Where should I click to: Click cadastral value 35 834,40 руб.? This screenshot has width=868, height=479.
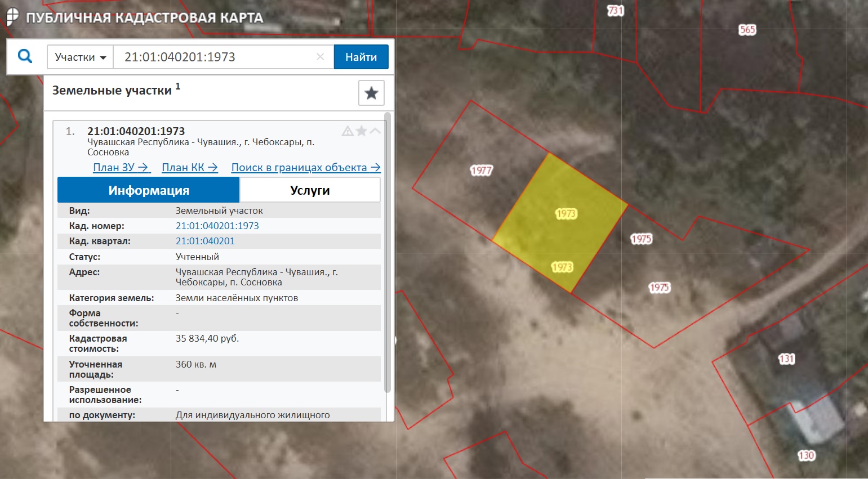(207, 338)
